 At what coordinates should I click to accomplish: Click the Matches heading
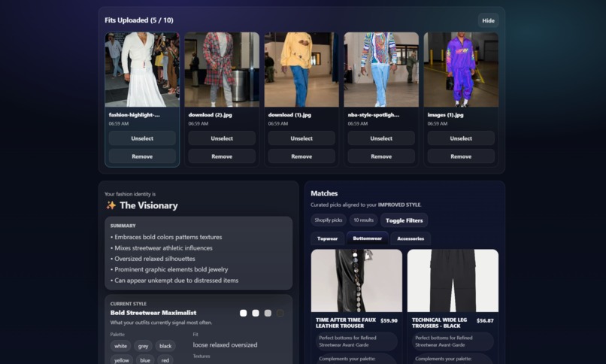click(324, 193)
